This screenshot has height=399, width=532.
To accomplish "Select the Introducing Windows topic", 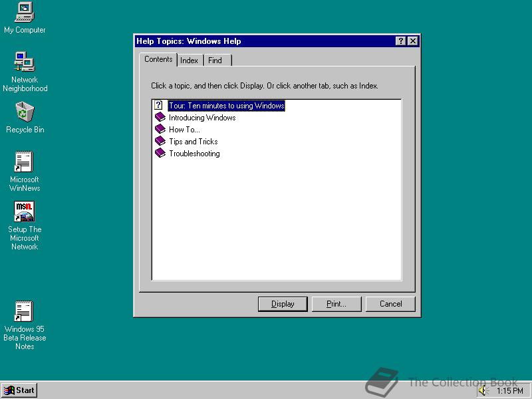I will (x=202, y=118).
